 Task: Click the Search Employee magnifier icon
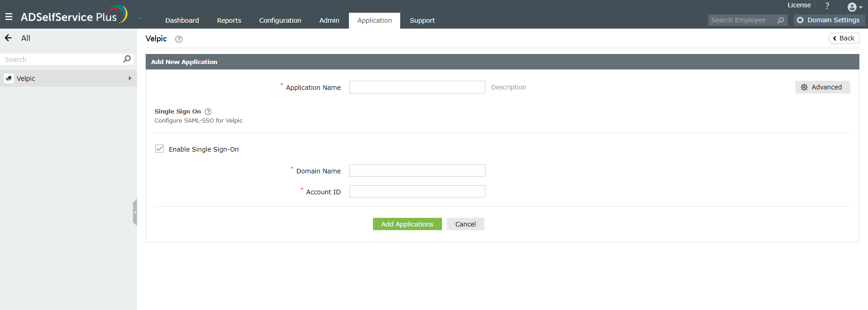pos(780,20)
